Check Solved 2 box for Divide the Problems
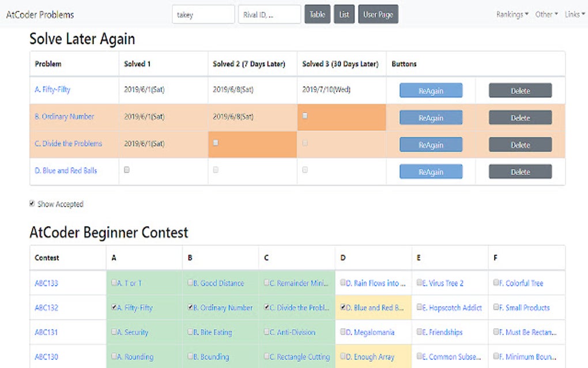The width and height of the screenshot is (588, 368). pyautogui.click(x=216, y=143)
